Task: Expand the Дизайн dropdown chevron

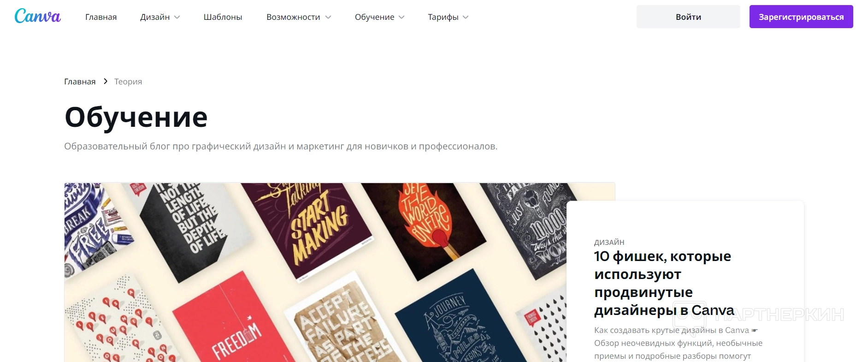Action: (x=177, y=17)
